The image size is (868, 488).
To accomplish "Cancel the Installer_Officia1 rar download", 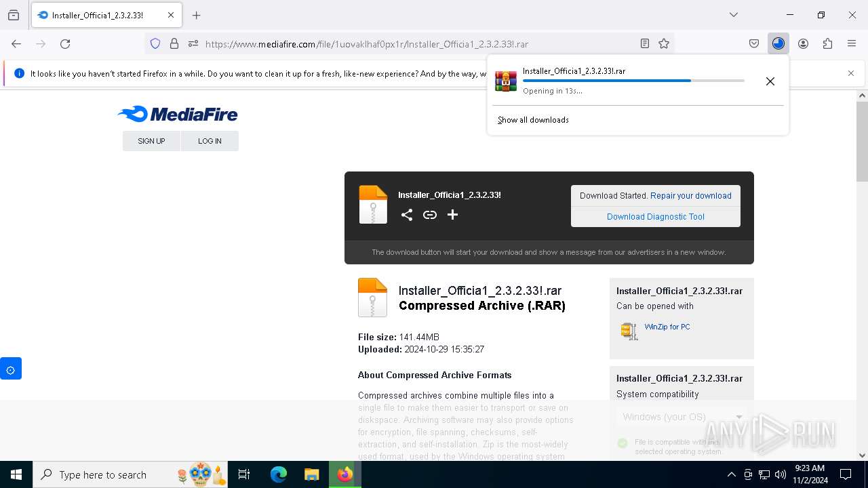I will tap(770, 81).
